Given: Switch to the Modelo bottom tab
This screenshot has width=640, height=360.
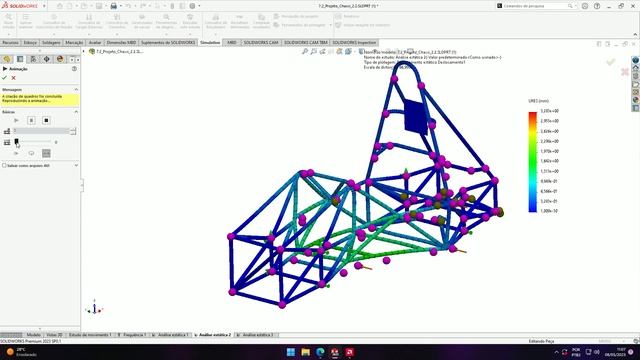Looking at the screenshot, I should [x=33, y=335].
